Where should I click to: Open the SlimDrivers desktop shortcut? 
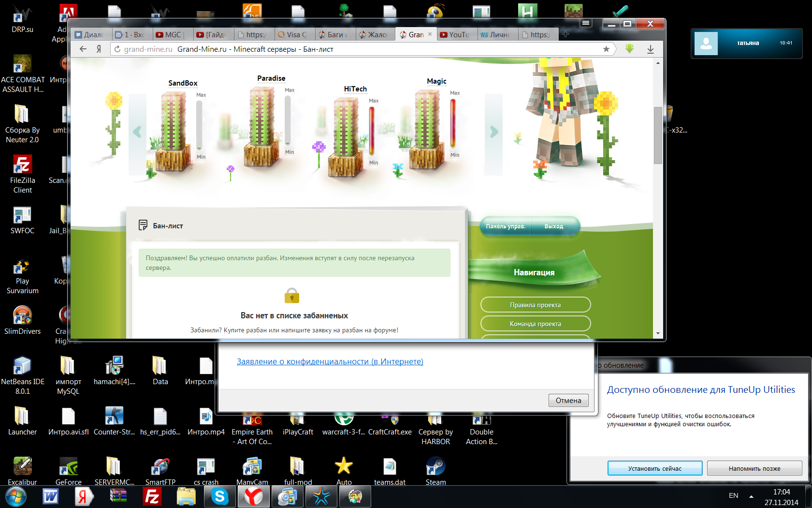point(23,320)
